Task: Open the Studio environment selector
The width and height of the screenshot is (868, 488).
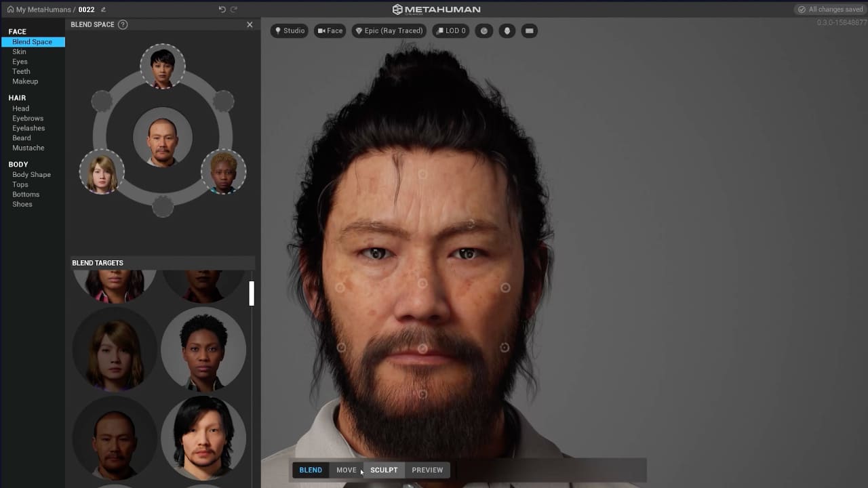Action: pos(290,30)
